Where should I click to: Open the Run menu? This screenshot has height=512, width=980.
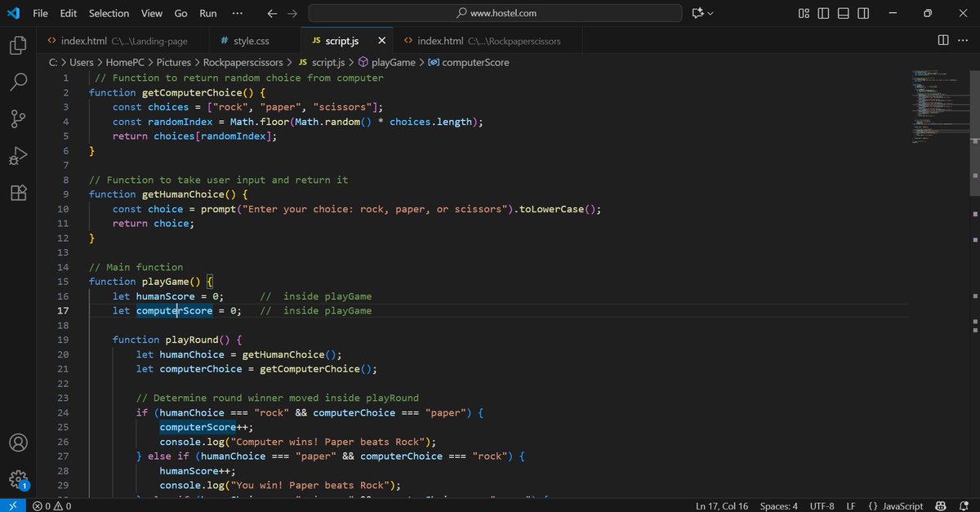(x=208, y=13)
